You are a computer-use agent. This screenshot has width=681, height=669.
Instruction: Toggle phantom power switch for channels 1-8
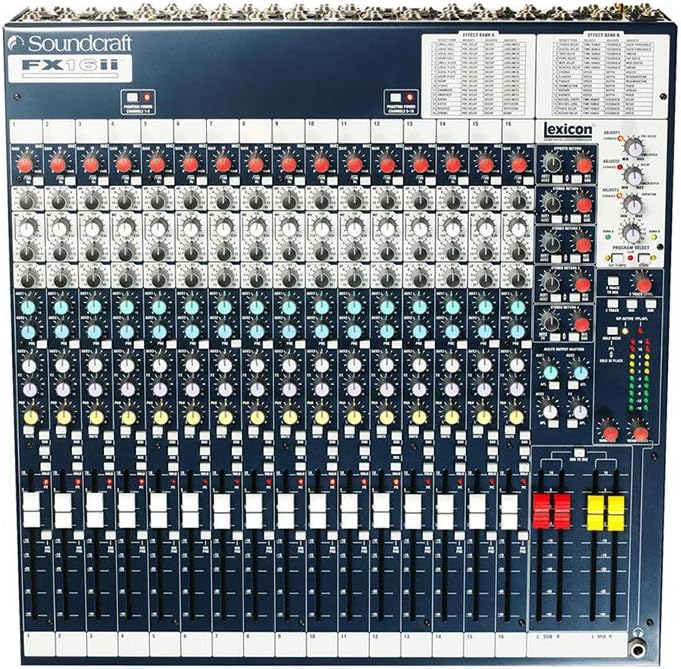[134, 97]
